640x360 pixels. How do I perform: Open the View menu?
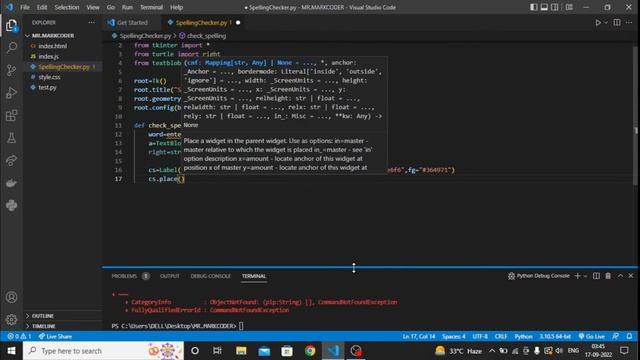tap(93, 7)
